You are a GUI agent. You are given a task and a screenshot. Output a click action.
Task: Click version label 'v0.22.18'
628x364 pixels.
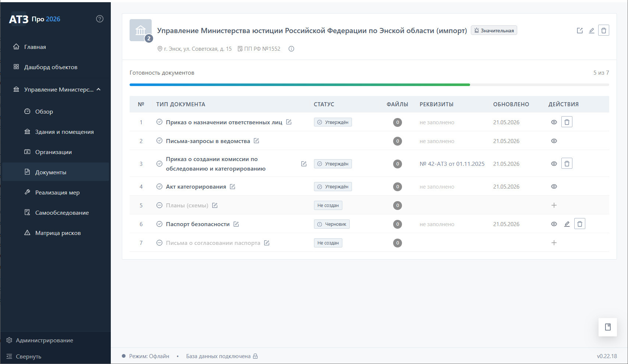pos(607,356)
